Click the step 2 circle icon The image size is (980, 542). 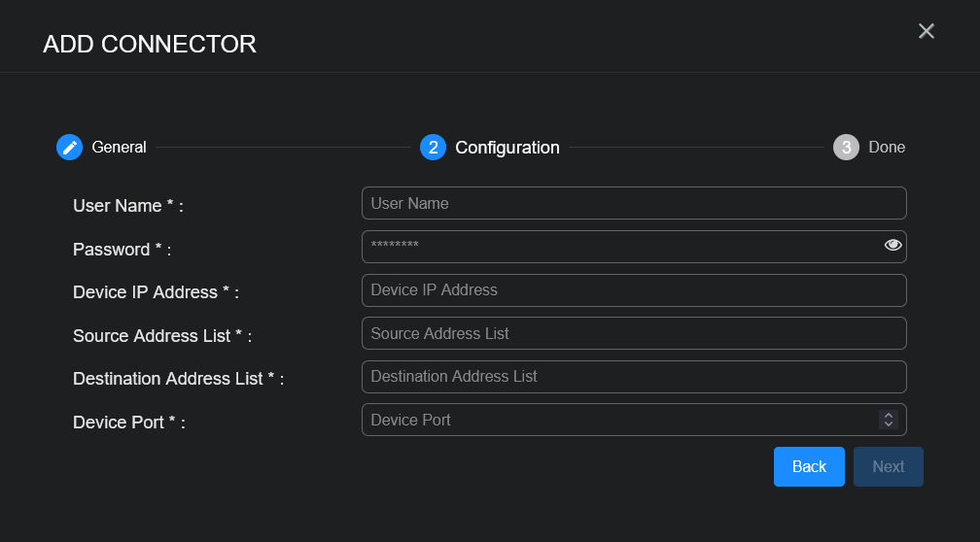(x=433, y=147)
